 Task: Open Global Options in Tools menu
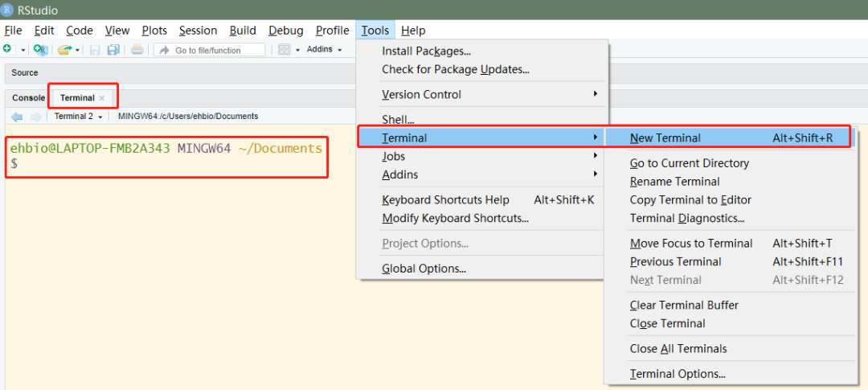424,269
